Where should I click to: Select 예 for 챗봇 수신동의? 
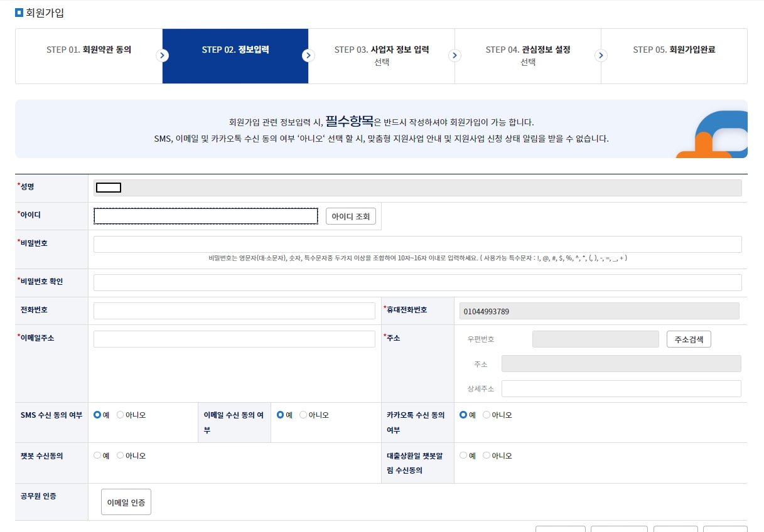97,455
